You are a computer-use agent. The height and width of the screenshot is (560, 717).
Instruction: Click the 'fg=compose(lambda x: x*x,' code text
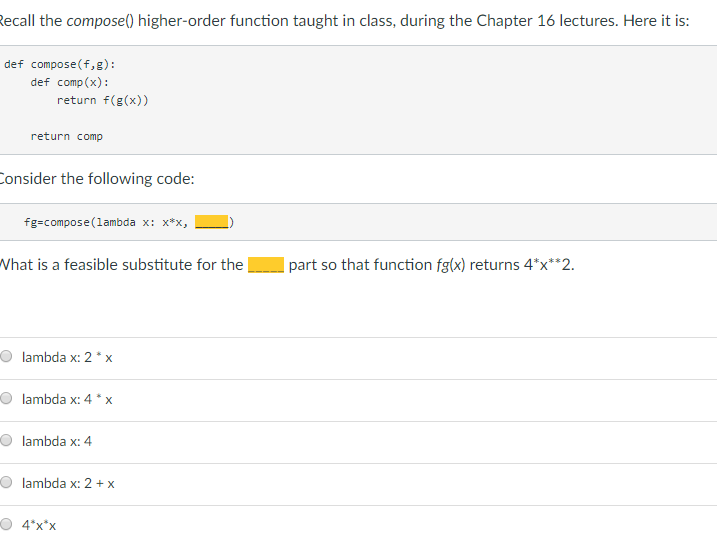pyautogui.click(x=106, y=222)
